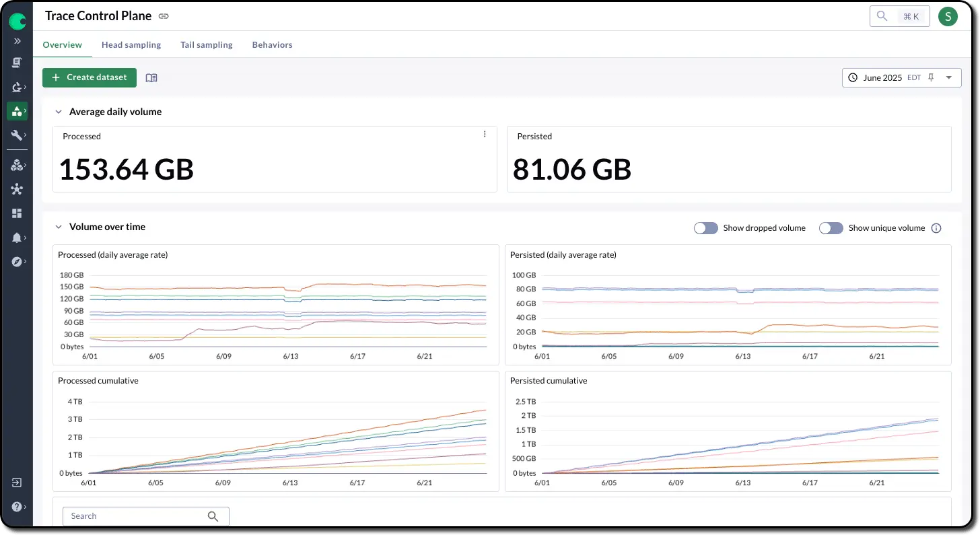Click the compass explorer icon in sidebar

coord(17,262)
